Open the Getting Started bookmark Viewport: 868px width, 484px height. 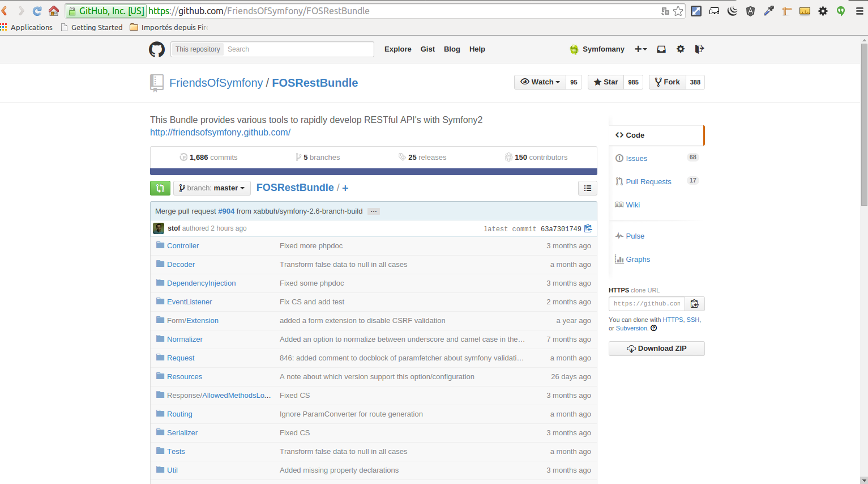(92, 27)
